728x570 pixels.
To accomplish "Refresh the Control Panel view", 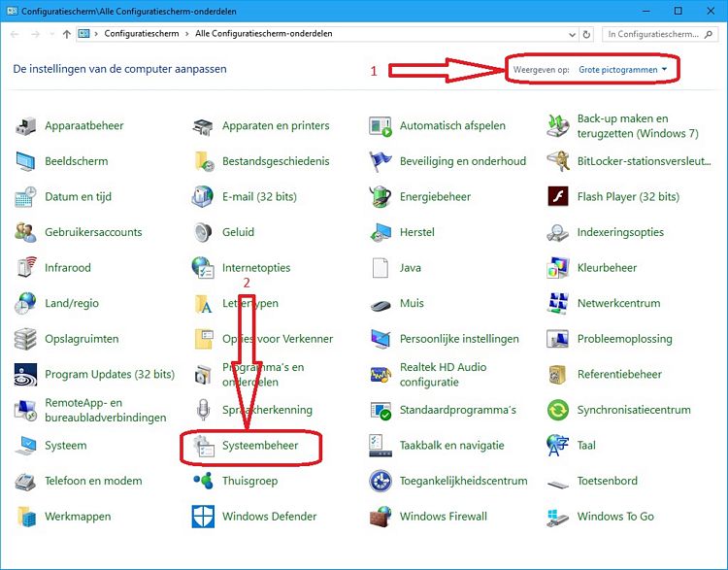I will pyautogui.click(x=586, y=34).
